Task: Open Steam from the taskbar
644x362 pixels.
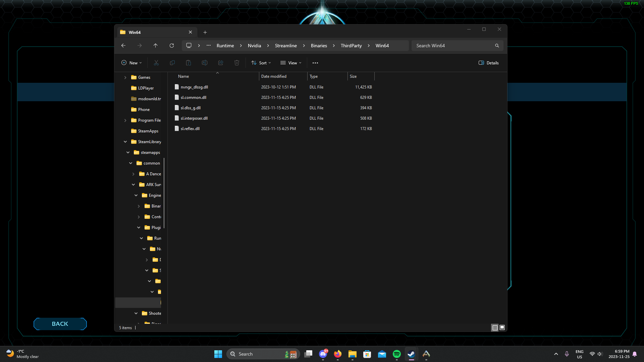Action: pyautogui.click(x=411, y=354)
